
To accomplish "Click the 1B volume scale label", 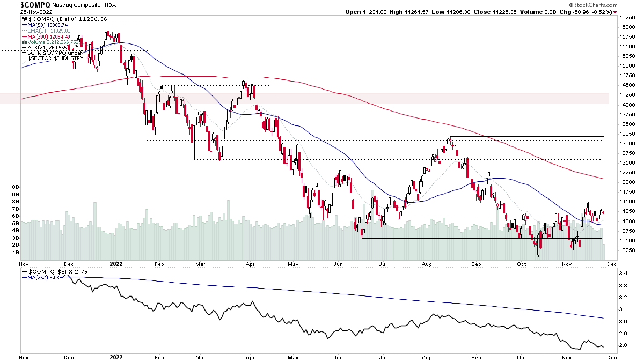I will [16, 252].
